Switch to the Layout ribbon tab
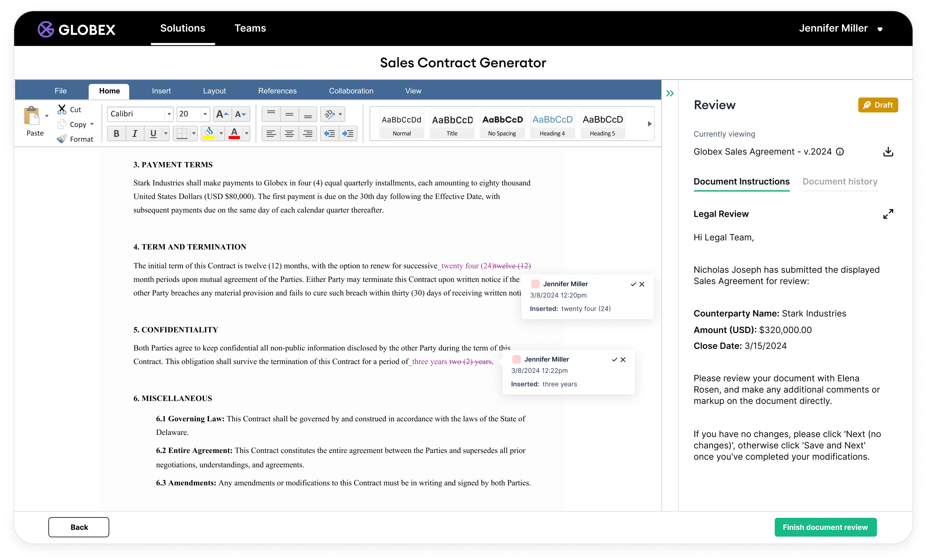 click(x=214, y=91)
